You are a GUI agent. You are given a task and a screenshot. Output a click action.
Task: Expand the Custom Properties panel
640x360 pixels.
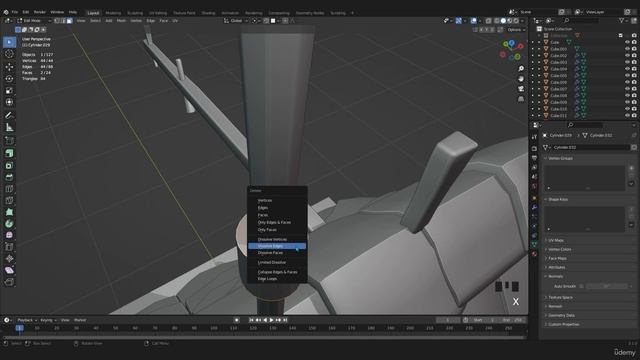point(564,324)
